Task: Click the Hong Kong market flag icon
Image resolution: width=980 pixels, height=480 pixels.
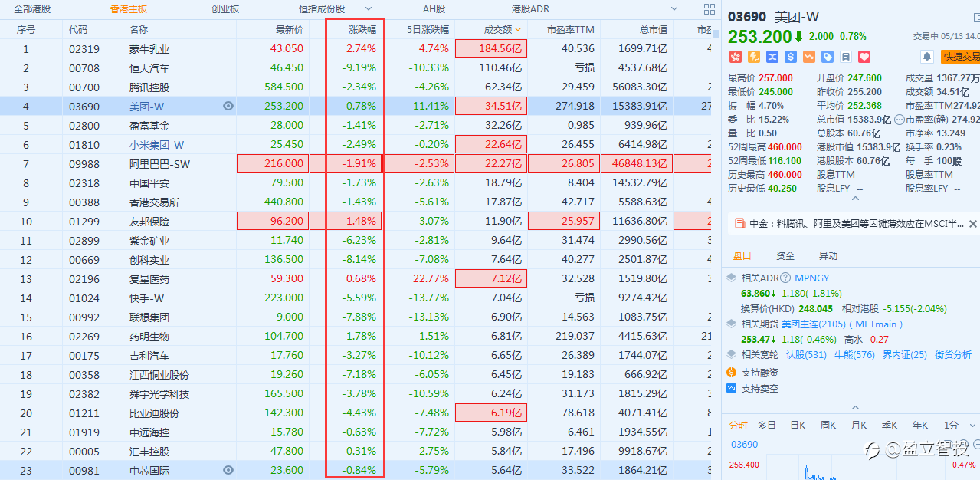Action: (735, 57)
